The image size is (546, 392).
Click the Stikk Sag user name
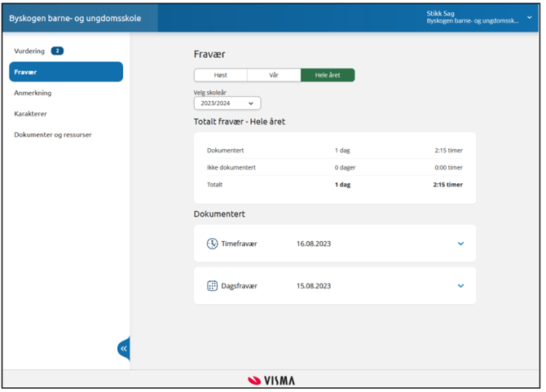coord(443,13)
